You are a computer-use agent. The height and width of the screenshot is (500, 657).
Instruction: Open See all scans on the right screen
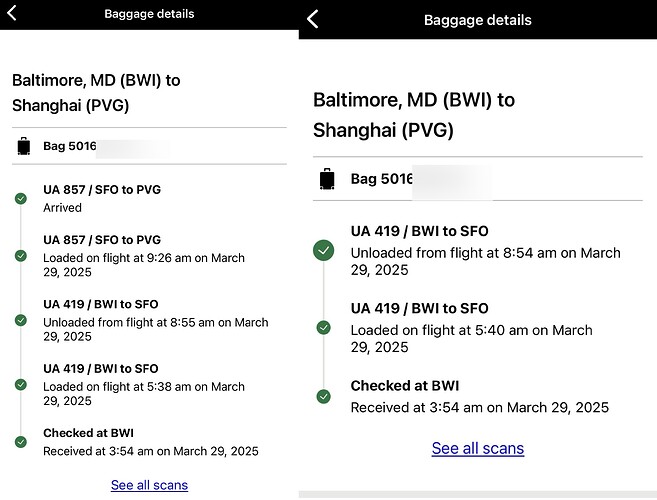tap(478, 448)
